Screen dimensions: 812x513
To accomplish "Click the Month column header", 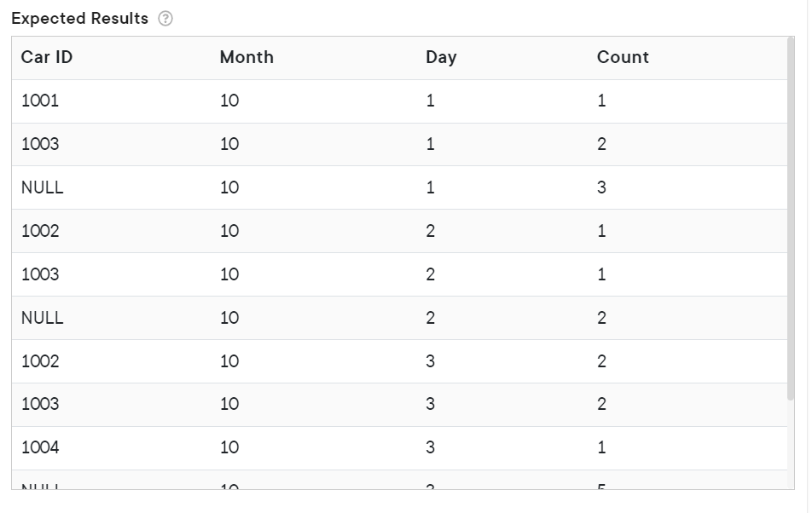I will click(x=246, y=57).
